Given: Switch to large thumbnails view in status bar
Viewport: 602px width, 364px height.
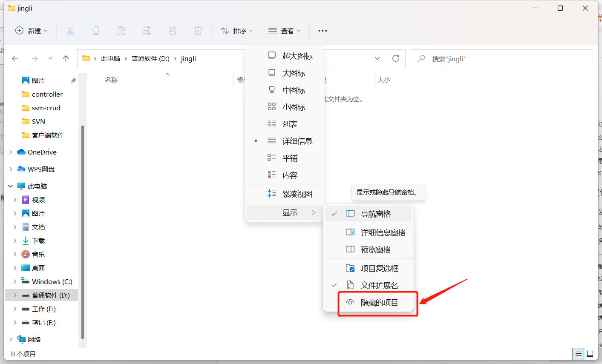Looking at the screenshot, I should point(590,354).
